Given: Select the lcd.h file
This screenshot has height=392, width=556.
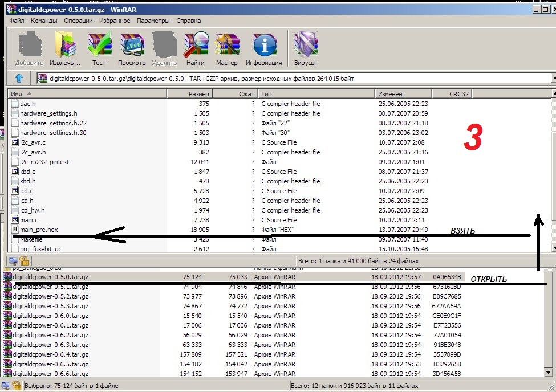Looking at the screenshot, I should 27,201.
